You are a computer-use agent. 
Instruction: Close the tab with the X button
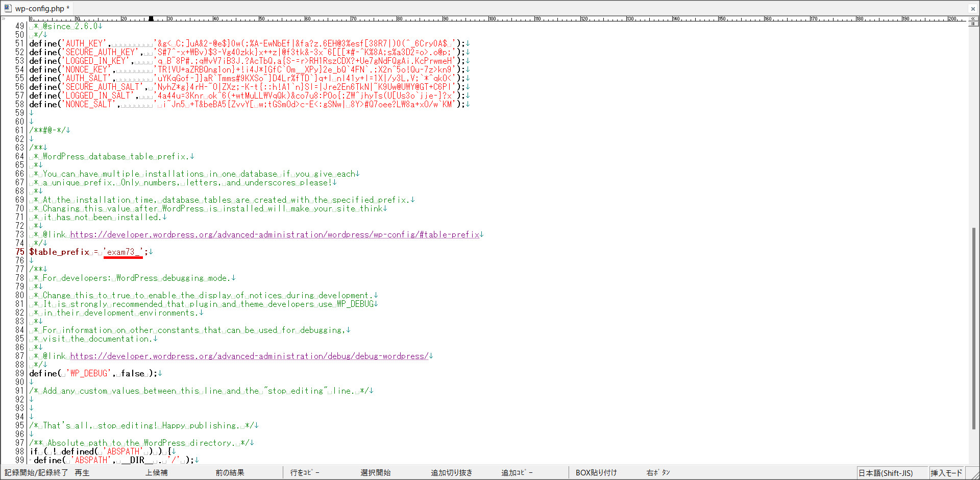tap(973, 9)
